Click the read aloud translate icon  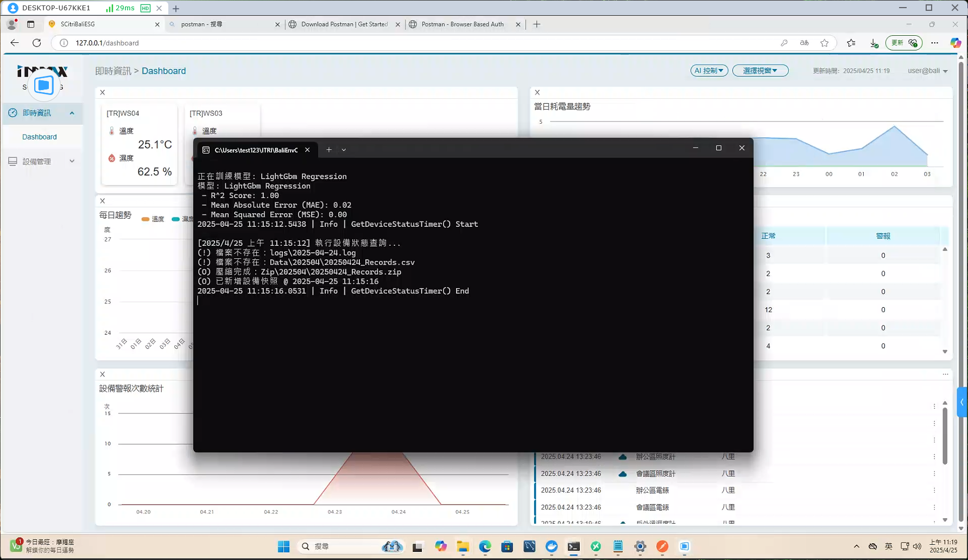coord(804,43)
